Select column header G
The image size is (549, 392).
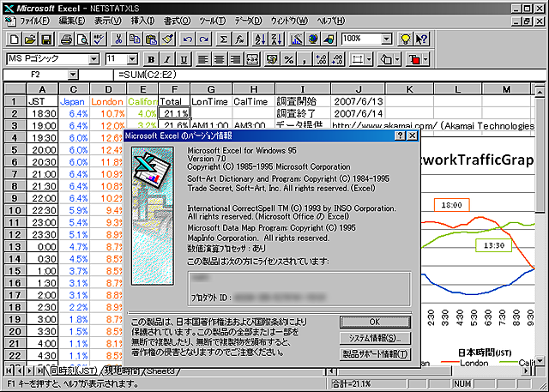(211, 89)
